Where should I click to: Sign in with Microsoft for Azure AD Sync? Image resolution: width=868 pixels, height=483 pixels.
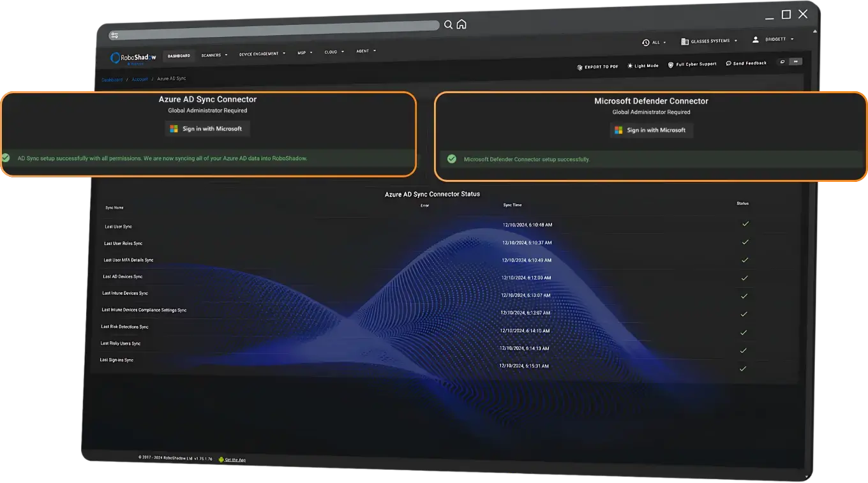(x=207, y=129)
